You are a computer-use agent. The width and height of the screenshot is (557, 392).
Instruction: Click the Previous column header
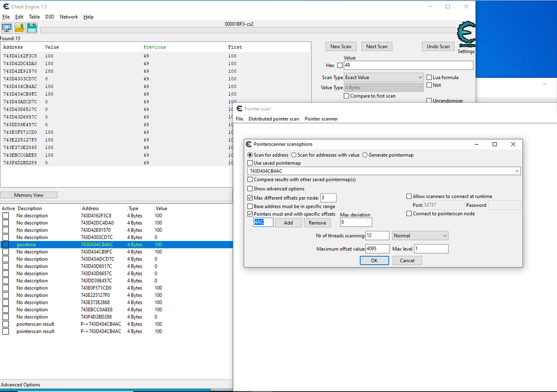[x=154, y=47]
